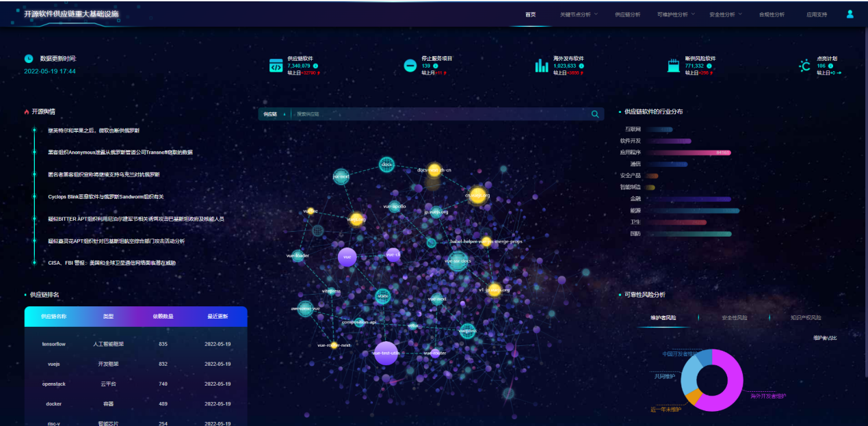The width and height of the screenshot is (868, 426).
Task: Select the v1-jp.vuejs.org yellow node
Action: point(495,289)
